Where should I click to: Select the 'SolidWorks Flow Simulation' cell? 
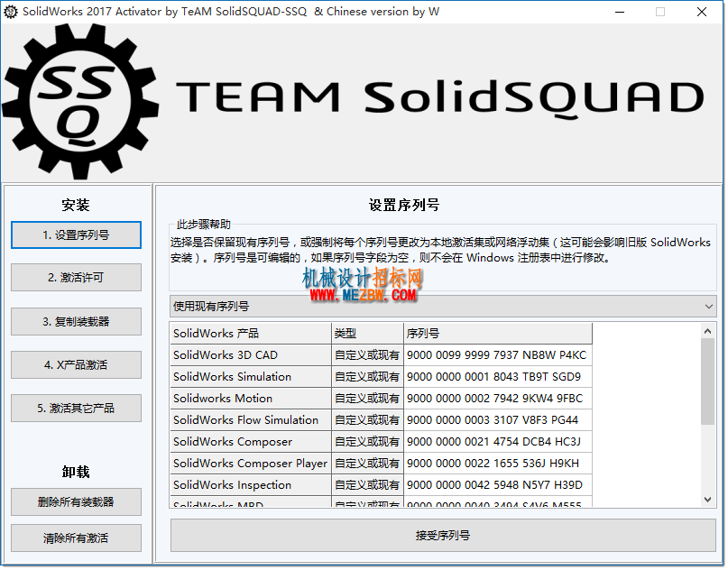point(251,420)
